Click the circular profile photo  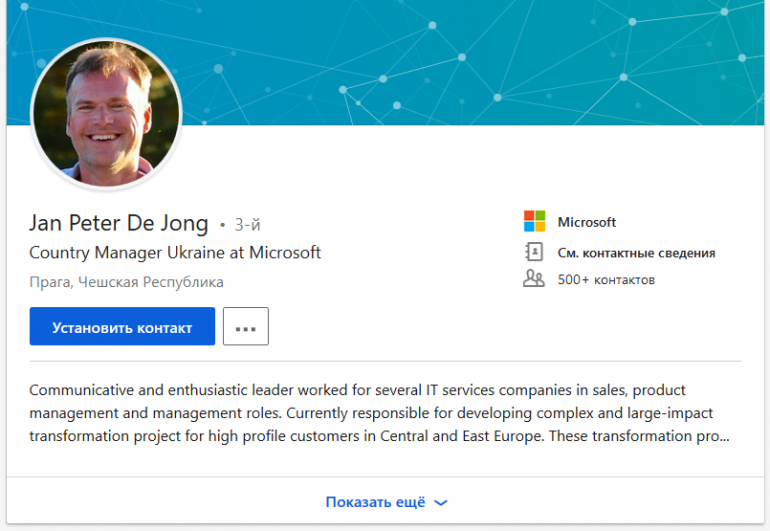[106, 114]
